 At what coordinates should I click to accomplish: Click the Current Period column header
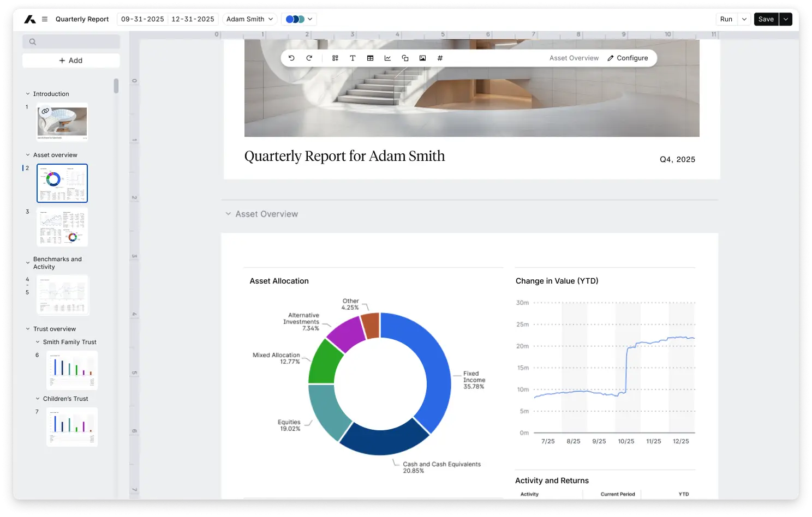tap(618, 494)
